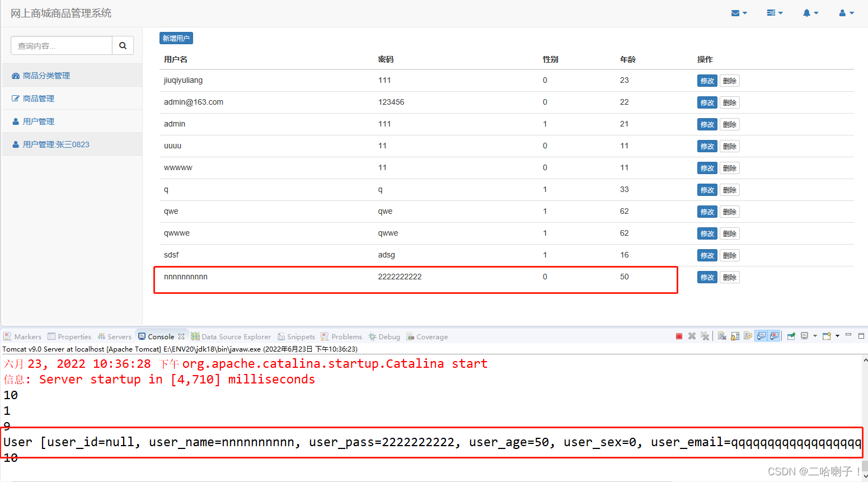Click 修改 for user jiuqiyuliang

point(707,81)
